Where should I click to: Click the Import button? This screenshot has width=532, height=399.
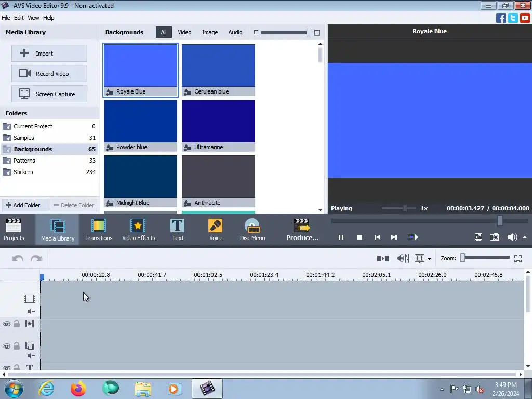(49, 54)
